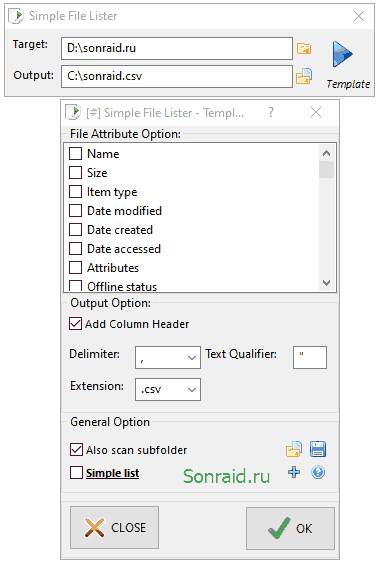Enable the Simple list checkbox
377x564 pixels.
(x=76, y=473)
